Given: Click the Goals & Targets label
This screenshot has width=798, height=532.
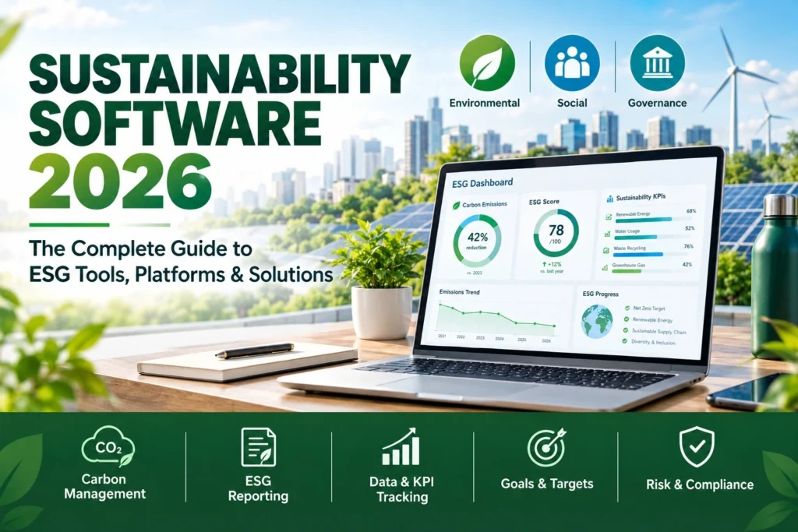Looking at the screenshot, I should 547,484.
